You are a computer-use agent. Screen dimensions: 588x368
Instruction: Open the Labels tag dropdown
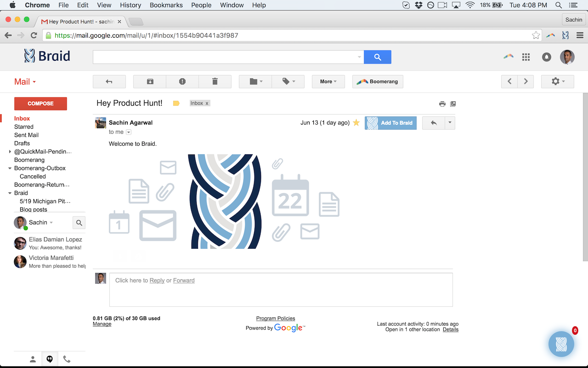coord(288,81)
